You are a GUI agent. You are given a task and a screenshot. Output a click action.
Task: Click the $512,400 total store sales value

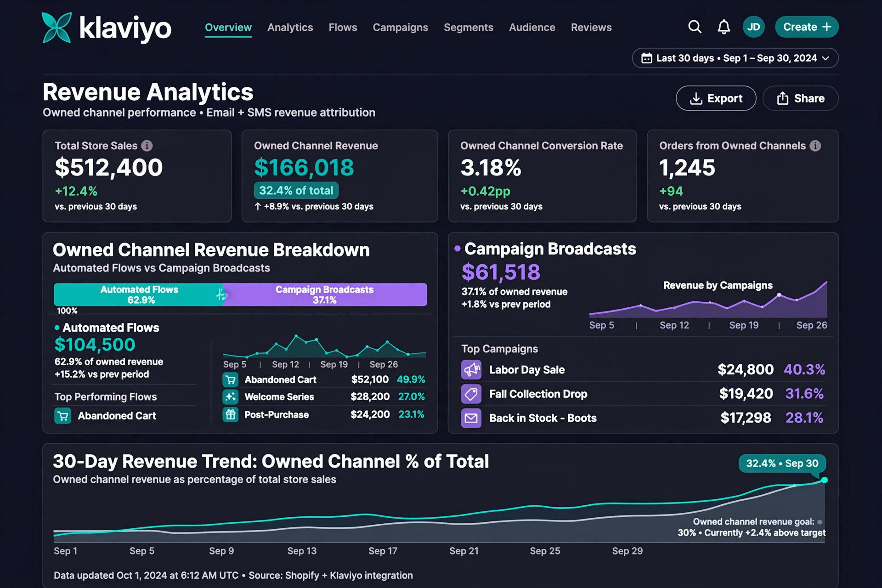[x=109, y=168]
